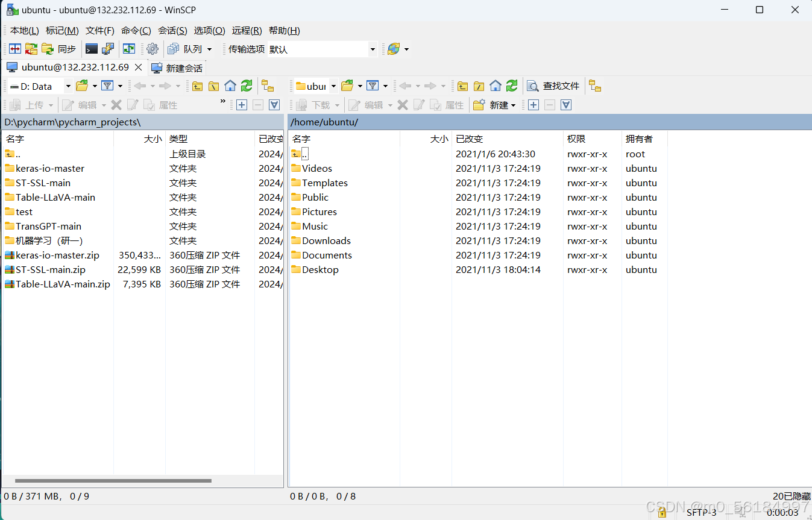Click the lock icon in status bar
This screenshot has width=812, height=520.
pyautogui.click(x=662, y=512)
